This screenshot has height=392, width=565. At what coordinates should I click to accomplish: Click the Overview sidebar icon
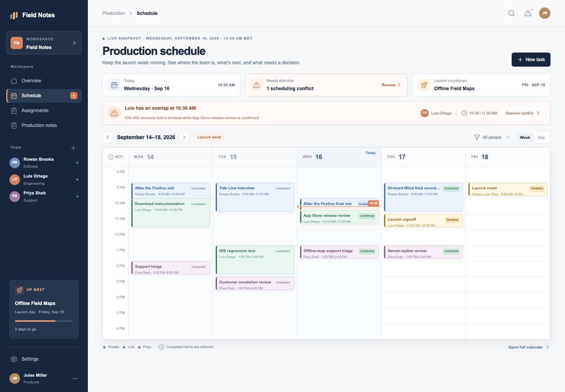(14, 81)
